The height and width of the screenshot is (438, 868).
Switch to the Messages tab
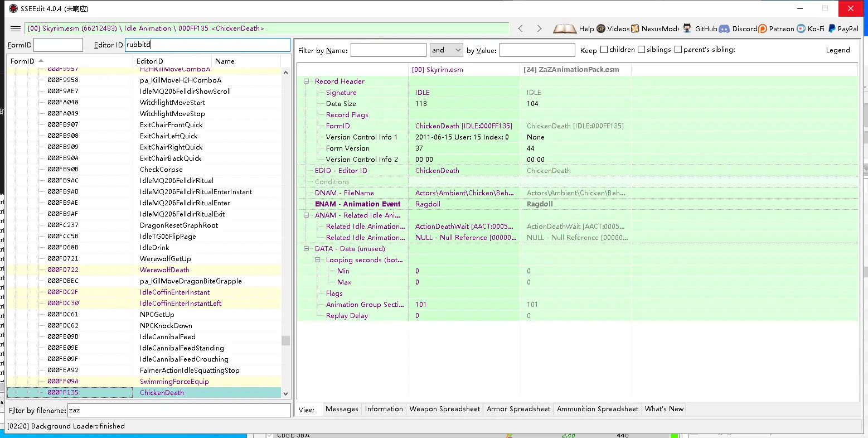point(342,409)
